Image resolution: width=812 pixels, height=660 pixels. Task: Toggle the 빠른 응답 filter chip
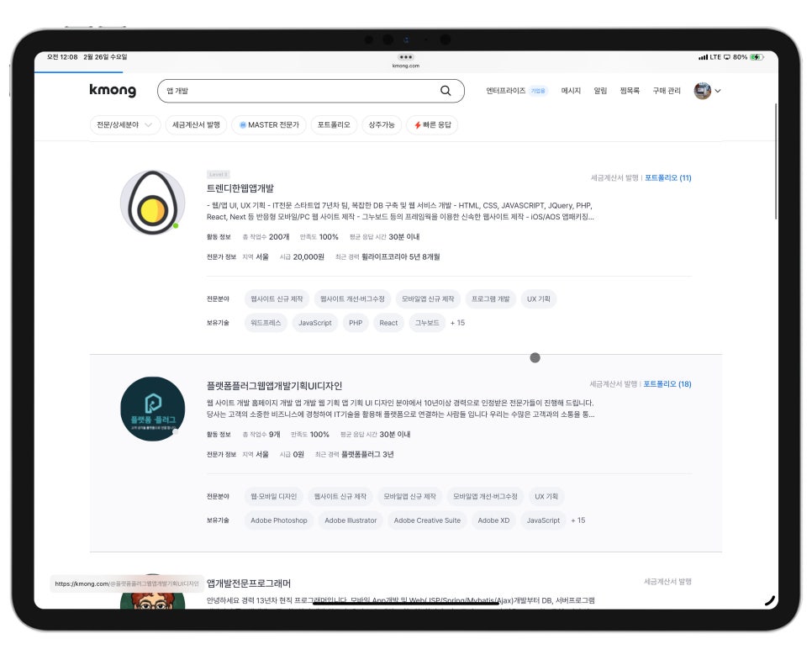tap(432, 124)
